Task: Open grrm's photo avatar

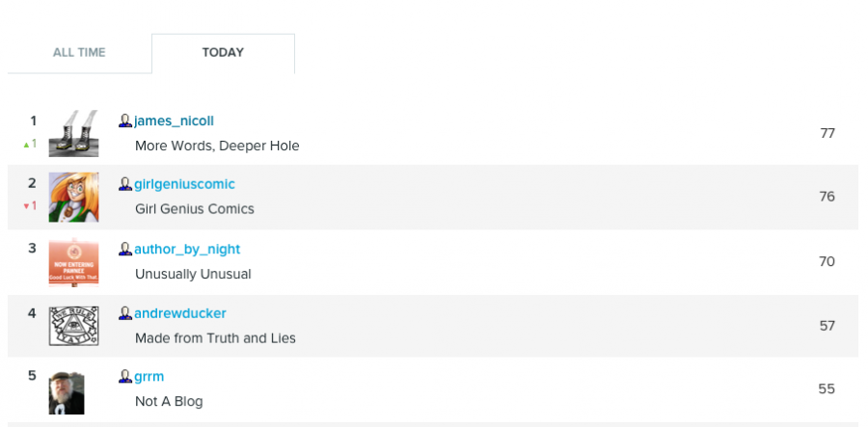Action: pos(67,393)
